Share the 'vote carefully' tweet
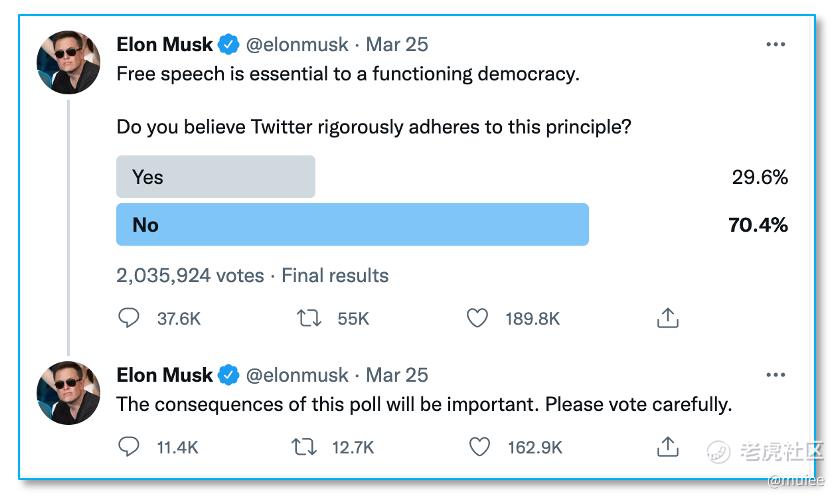This screenshot has width=840, height=500. pyautogui.click(x=667, y=447)
